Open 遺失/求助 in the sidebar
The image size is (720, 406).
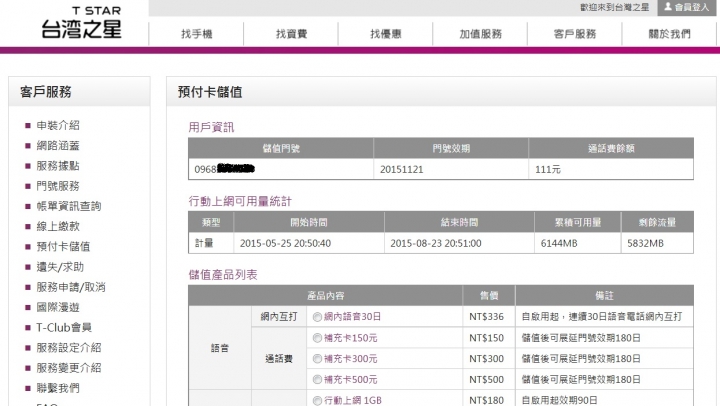click(60, 267)
